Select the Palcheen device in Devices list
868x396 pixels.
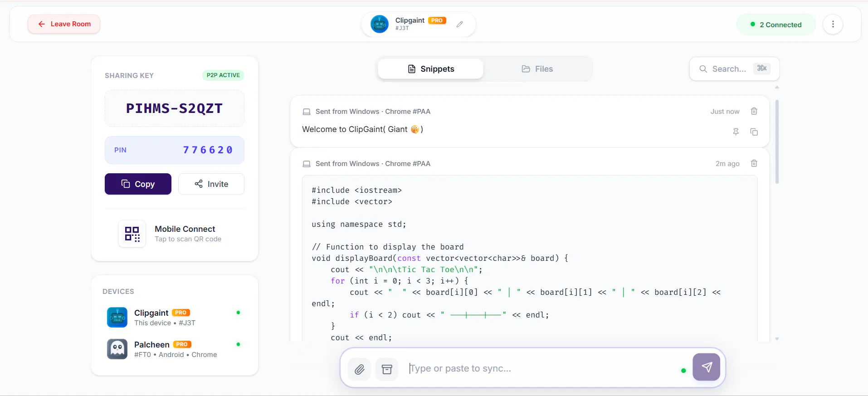click(x=175, y=349)
